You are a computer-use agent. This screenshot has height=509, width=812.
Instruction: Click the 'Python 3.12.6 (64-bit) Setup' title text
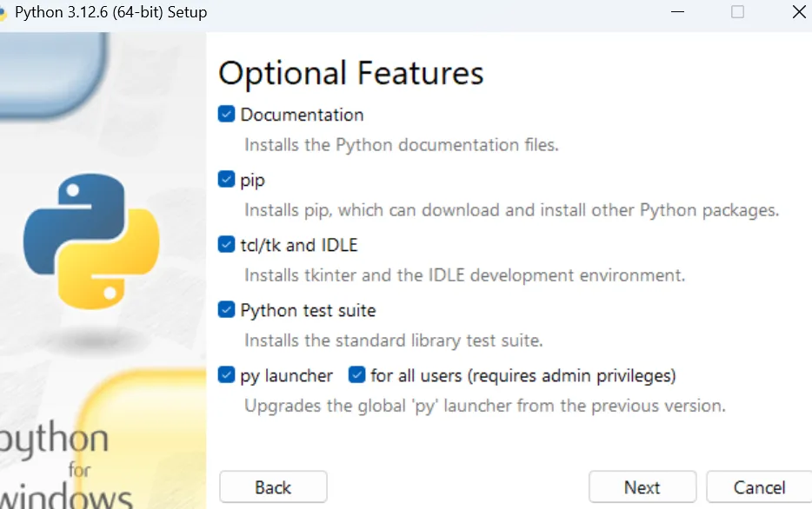(111, 13)
